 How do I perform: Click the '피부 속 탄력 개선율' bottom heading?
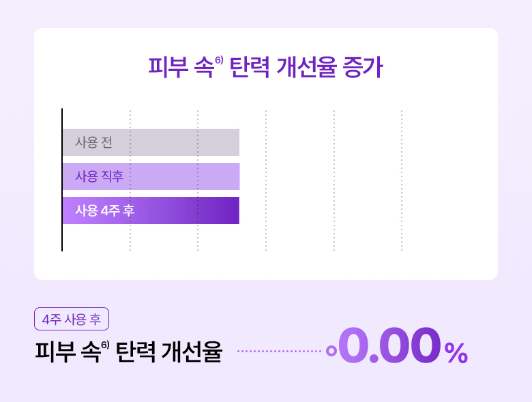pos(129,352)
